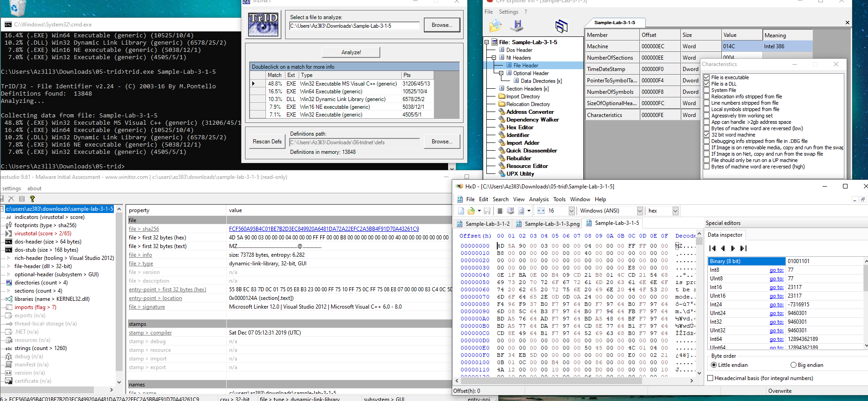
Task: Collapse the Nt Headers tree node
Action: [x=494, y=58]
